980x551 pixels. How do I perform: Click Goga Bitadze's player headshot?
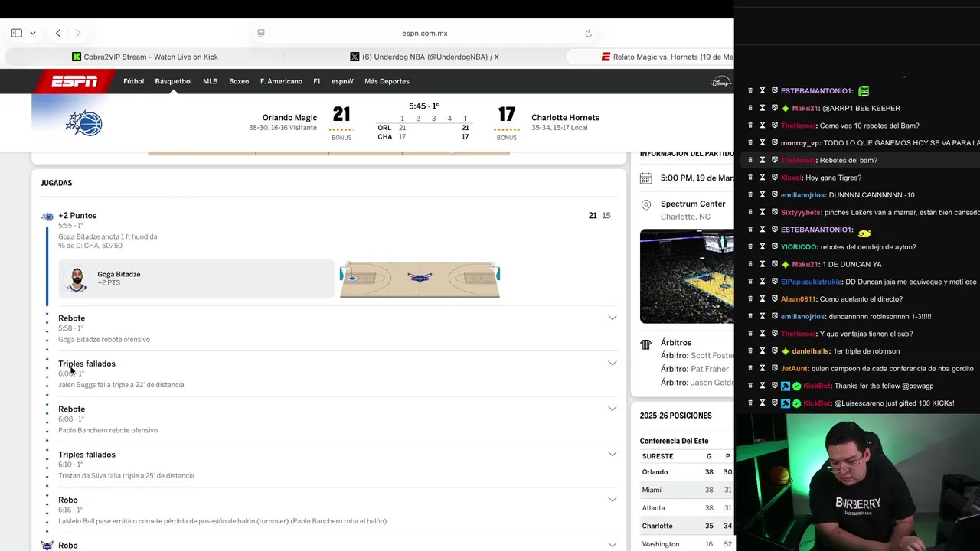[76, 279]
